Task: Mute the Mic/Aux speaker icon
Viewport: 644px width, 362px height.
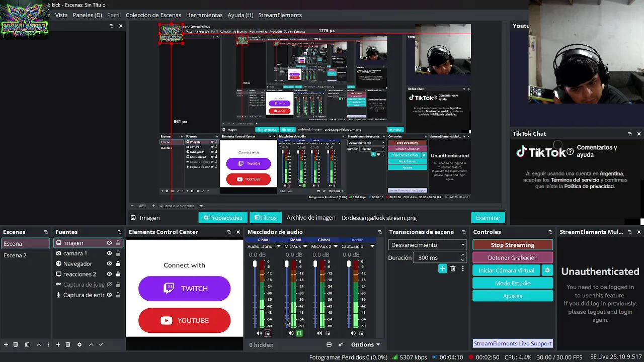Action: pos(291,333)
